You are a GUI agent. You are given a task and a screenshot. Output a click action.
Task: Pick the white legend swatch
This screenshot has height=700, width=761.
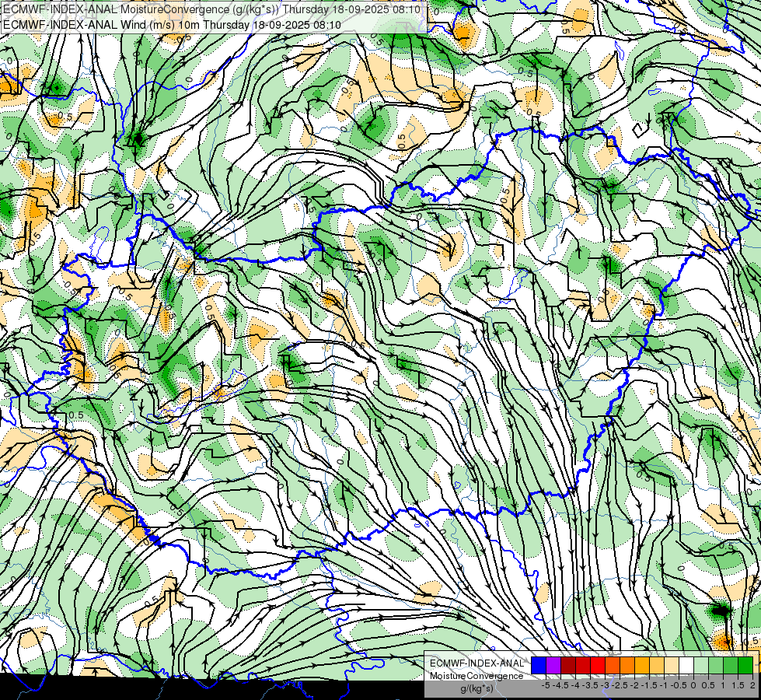[x=686, y=665]
